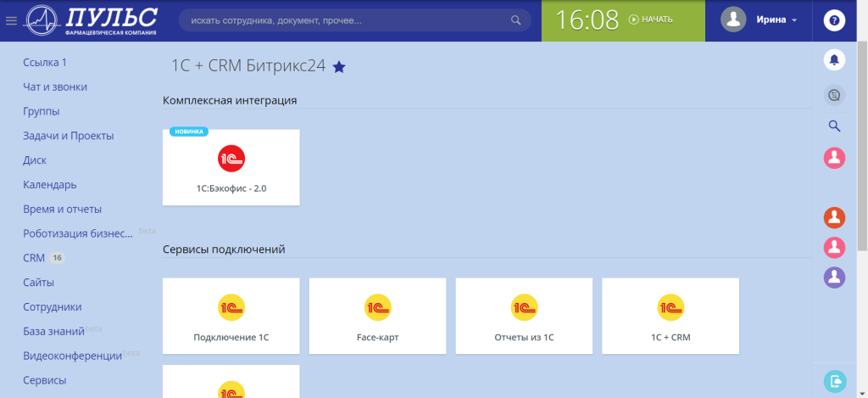This screenshot has height=398, width=868.
Task: Click the CRM counter badge 16
Action: pos(57,258)
